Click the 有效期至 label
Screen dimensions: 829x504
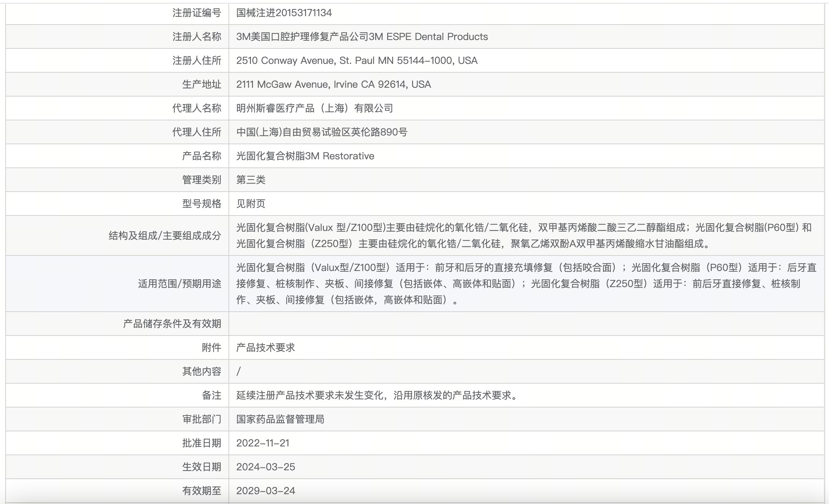tap(202, 491)
